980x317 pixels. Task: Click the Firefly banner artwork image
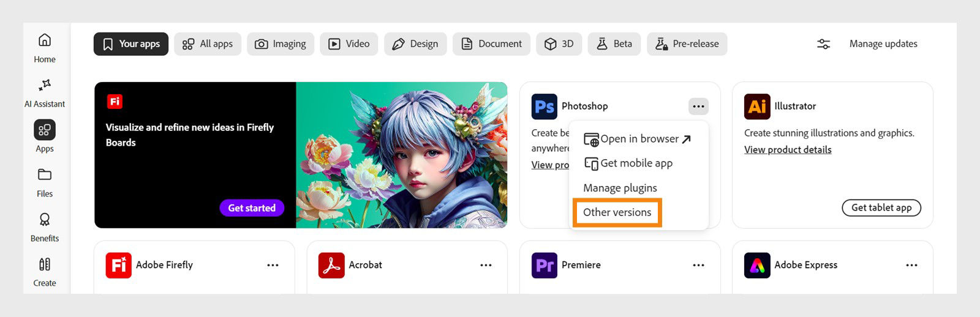pos(402,155)
